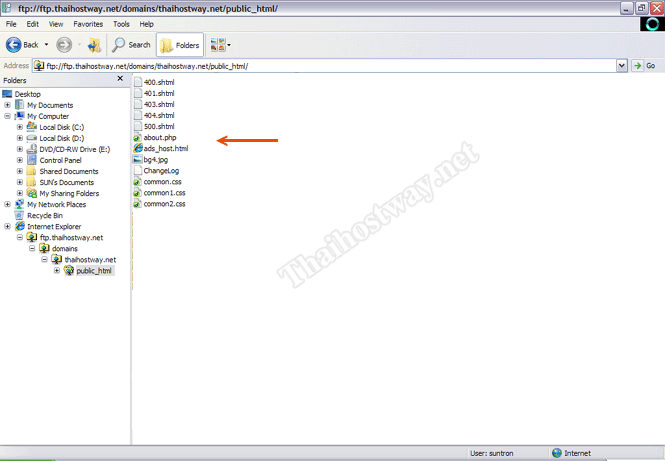Click the DVD/CD-RW Drive icon
The height and width of the screenshot is (461, 665).
pos(32,149)
